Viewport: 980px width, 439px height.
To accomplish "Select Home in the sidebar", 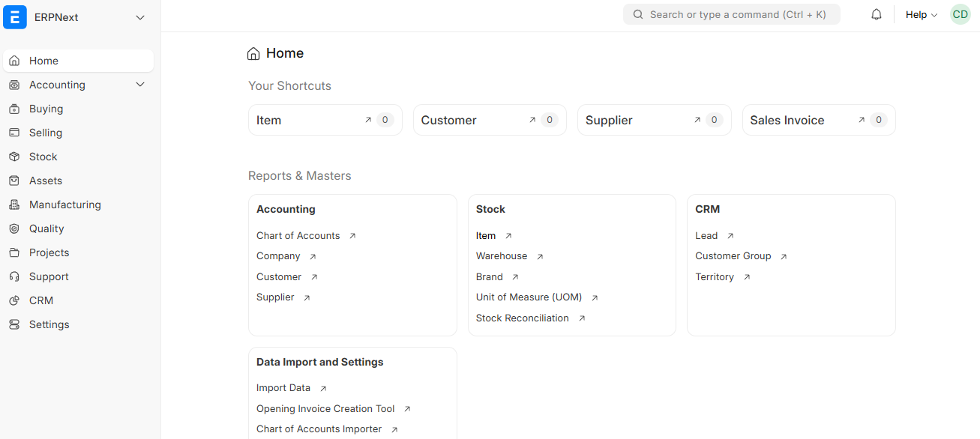I will point(43,60).
